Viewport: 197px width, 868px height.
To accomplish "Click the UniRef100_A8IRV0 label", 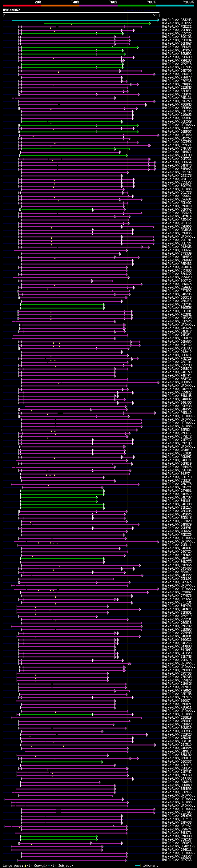I will pyautogui.click(x=177, y=135).
